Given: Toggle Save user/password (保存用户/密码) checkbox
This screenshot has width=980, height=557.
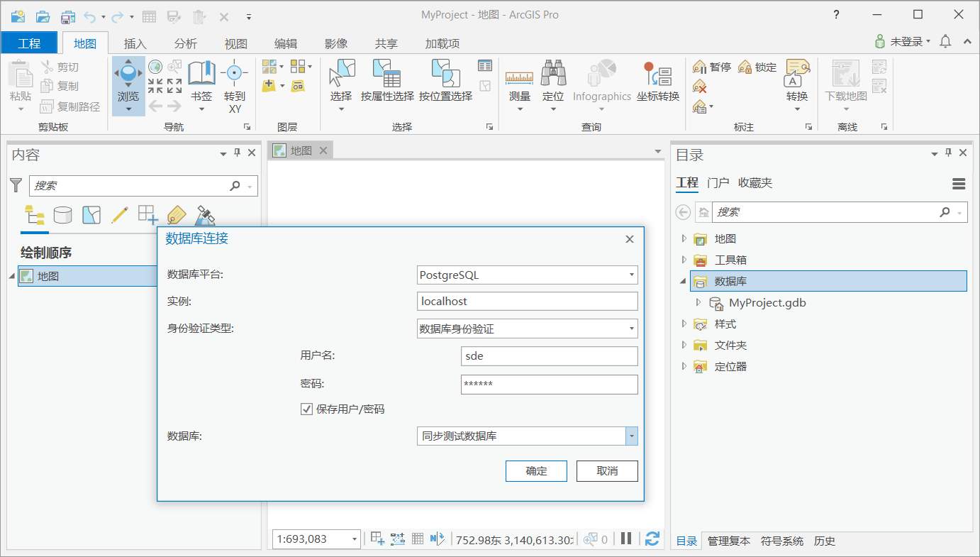Looking at the screenshot, I should tap(307, 409).
